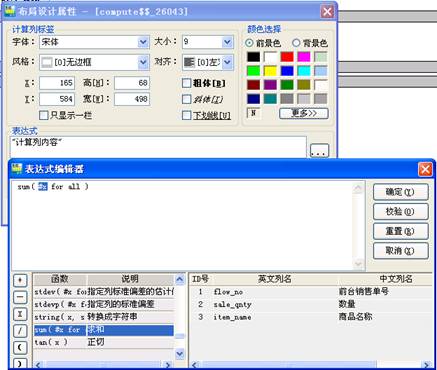Screen dimensions: 437x370
Task: Pick the navy blue color swatch
Action: [254, 99]
